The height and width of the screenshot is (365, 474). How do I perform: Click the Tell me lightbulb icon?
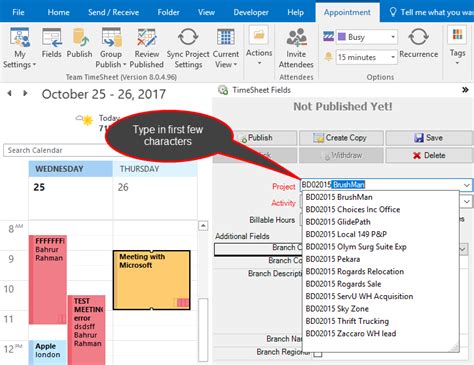tap(393, 12)
